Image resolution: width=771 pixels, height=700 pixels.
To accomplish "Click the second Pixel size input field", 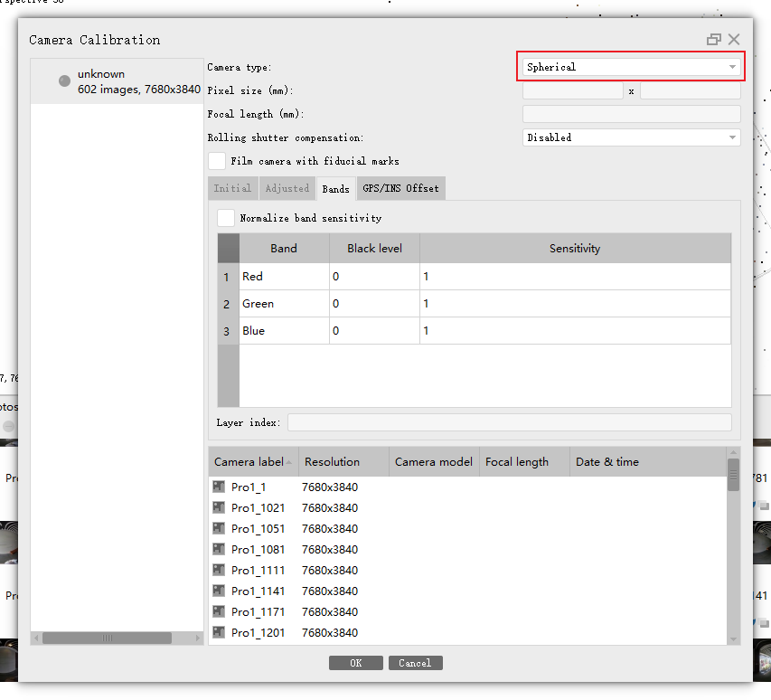I will tap(691, 90).
